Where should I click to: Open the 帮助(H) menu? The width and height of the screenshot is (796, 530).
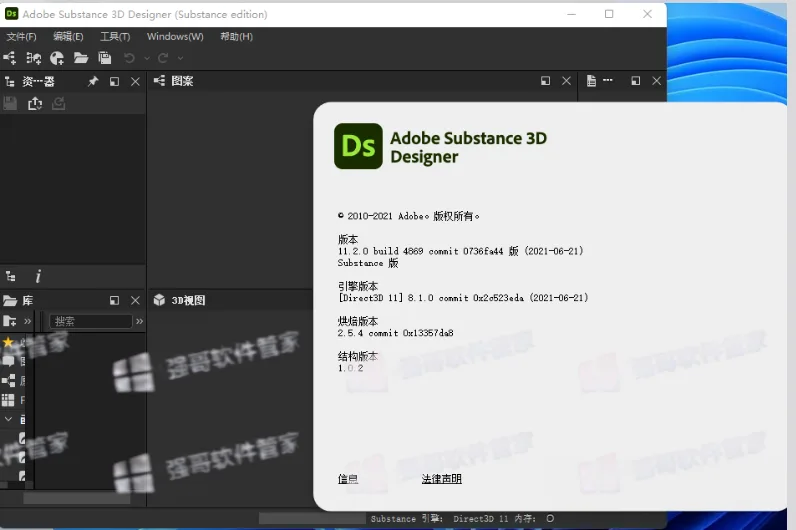[x=237, y=37]
